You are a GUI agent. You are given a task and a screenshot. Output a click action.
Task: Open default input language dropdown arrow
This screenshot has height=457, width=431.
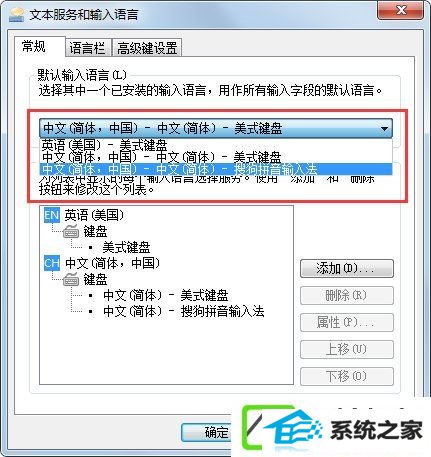[384, 128]
